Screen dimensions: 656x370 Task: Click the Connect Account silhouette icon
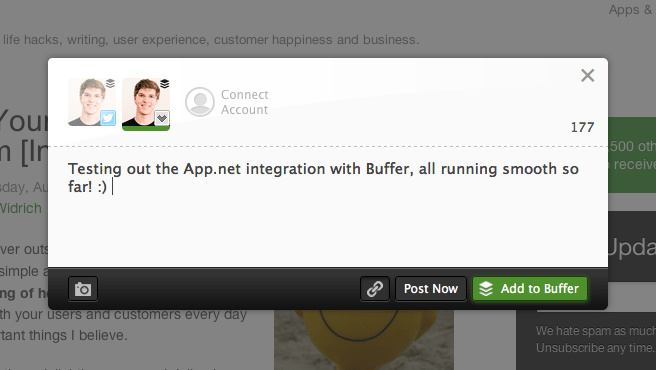[x=200, y=102]
